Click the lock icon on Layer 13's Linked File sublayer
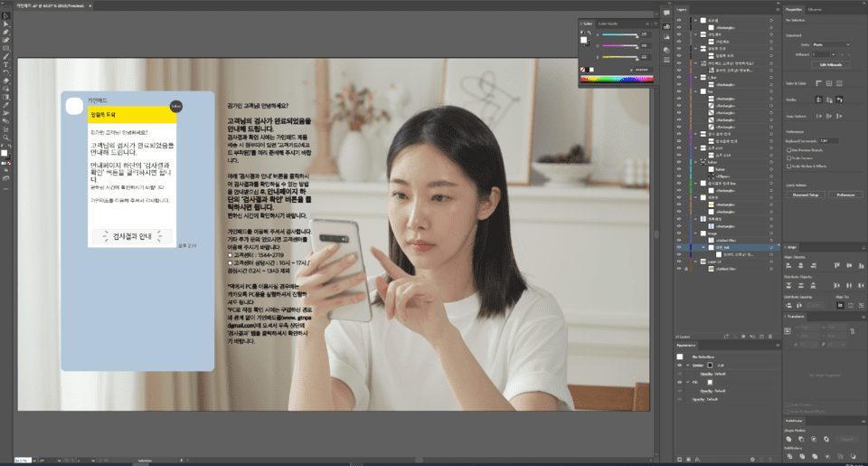Screen dimensions: 868x466 click(686, 269)
